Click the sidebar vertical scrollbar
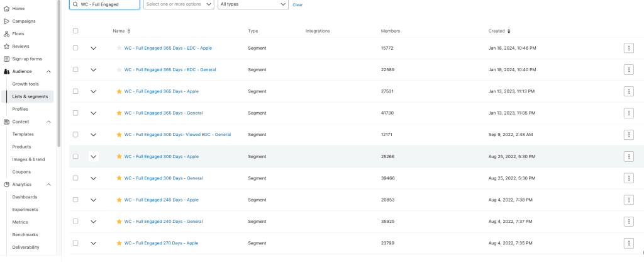644x262 pixels. (x=58, y=63)
